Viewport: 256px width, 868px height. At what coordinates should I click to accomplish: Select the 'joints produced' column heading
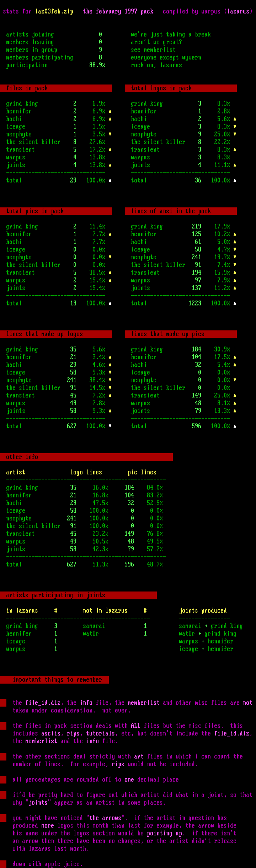coord(203,610)
